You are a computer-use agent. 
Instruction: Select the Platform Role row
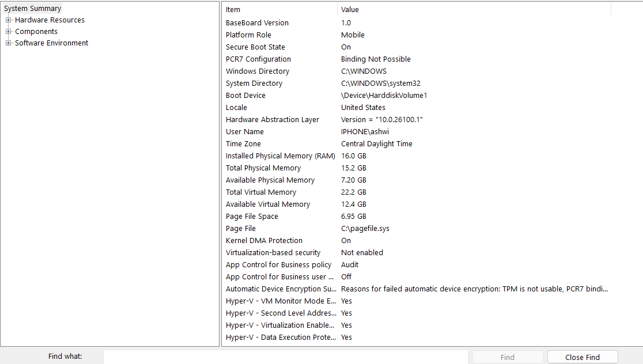417,35
